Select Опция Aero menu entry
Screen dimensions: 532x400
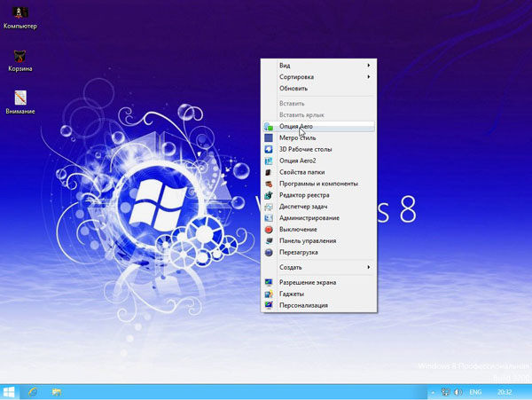[x=296, y=127]
